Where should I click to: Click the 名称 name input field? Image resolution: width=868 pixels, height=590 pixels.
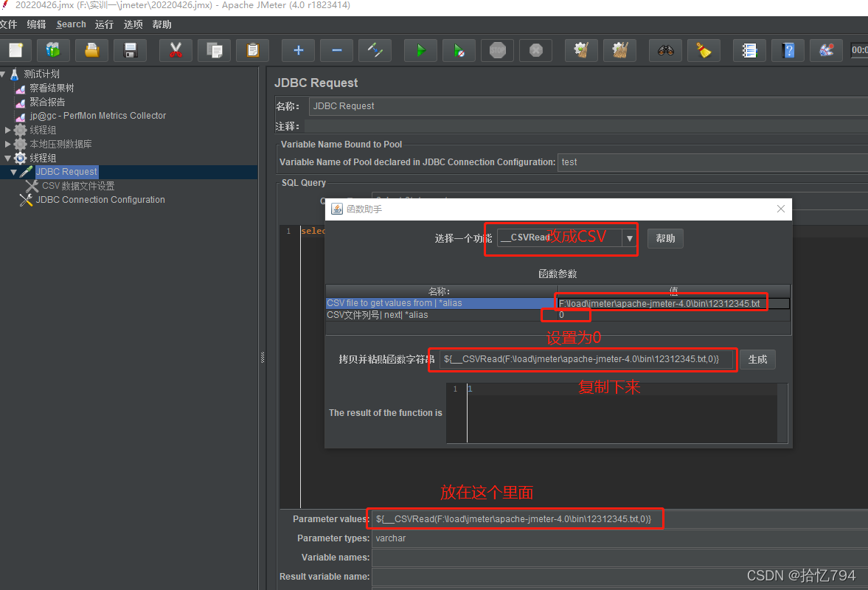588,106
